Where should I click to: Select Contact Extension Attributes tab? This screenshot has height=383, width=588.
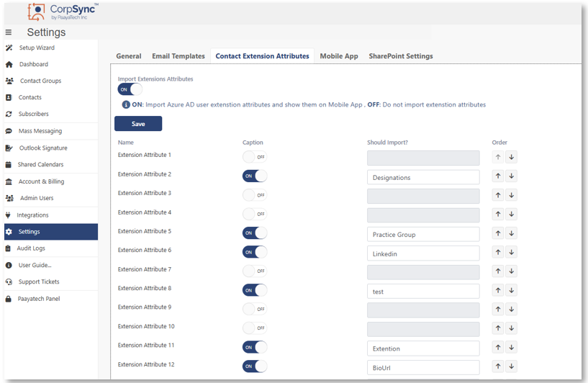[262, 56]
